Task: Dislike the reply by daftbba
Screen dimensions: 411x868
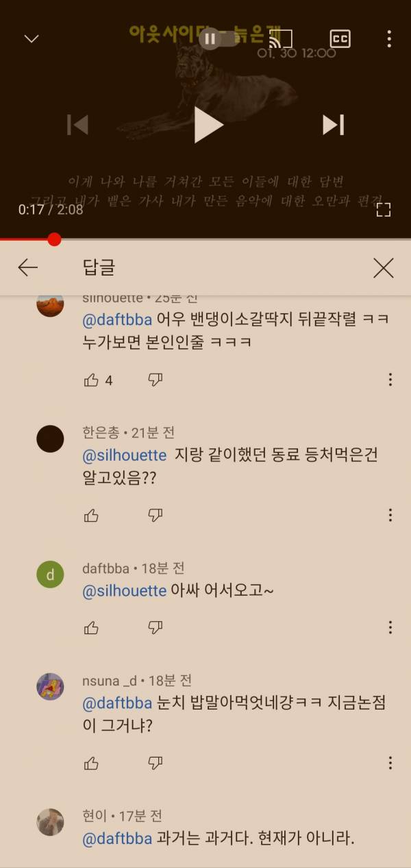Action: pyautogui.click(x=155, y=627)
